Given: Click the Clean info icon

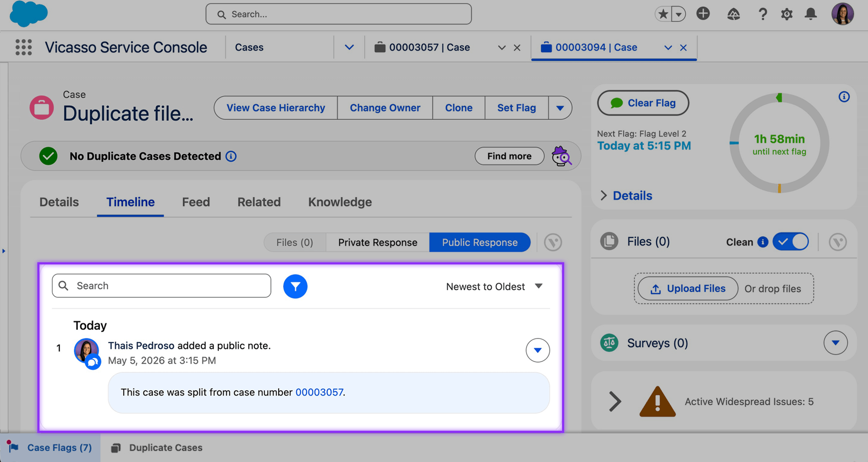Looking at the screenshot, I should (x=763, y=242).
